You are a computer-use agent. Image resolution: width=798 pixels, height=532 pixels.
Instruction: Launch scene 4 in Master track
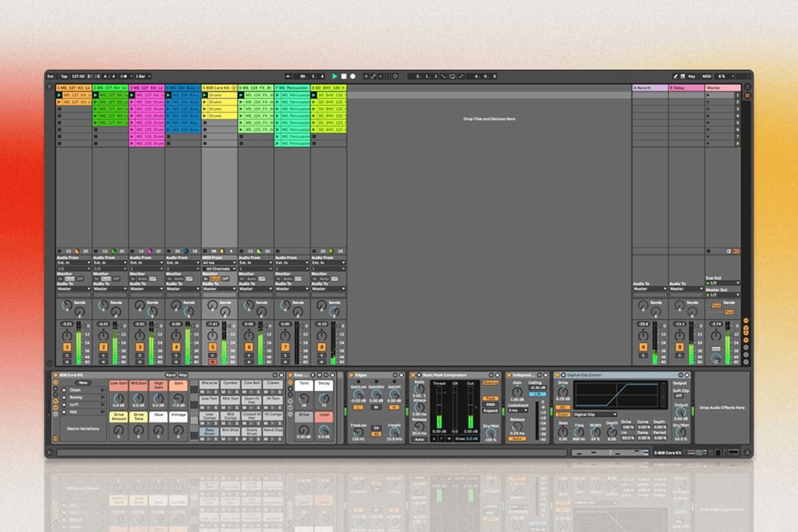coord(708,116)
